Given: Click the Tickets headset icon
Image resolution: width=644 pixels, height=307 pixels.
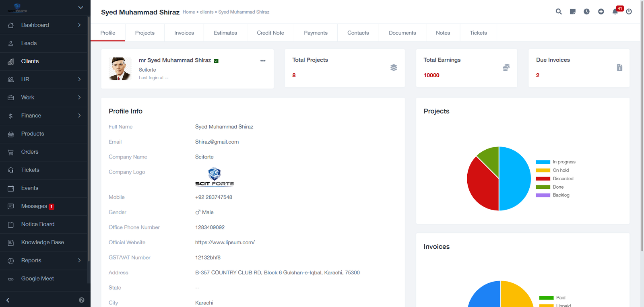Looking at the screenshot, I should click(x=11, y=170).
